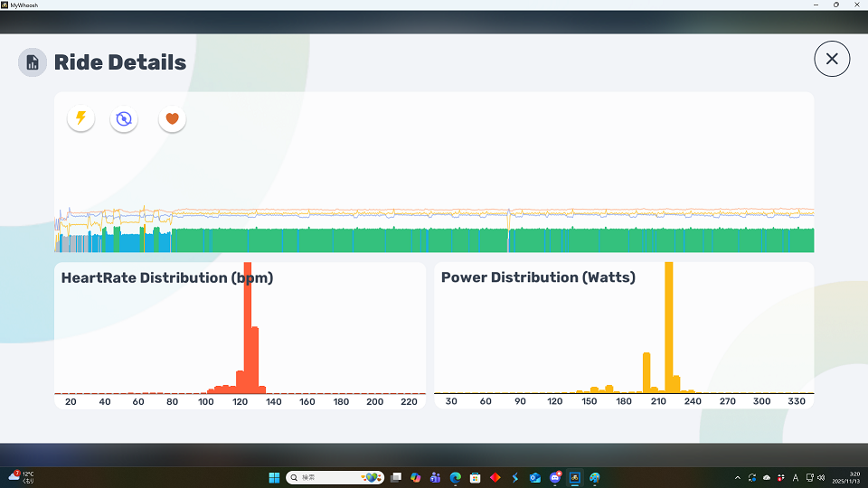Image resolution: width=868 pixels, height=488 pixels.
Task: Open Task View from the taskbar
Action: point(396,477)
